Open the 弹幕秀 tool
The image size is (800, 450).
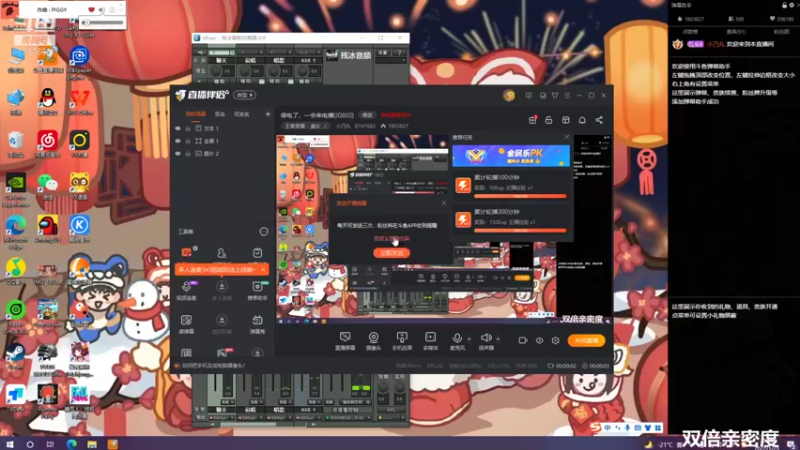[257, 324]
